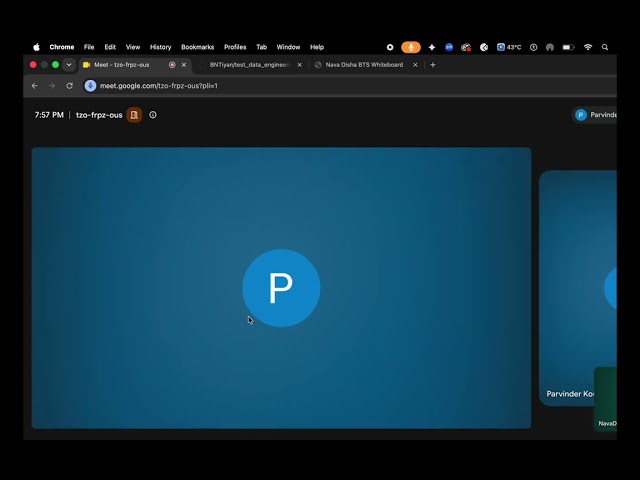
Task: Click the orange microphone indicator in menu bar
Action: (411, 47)
